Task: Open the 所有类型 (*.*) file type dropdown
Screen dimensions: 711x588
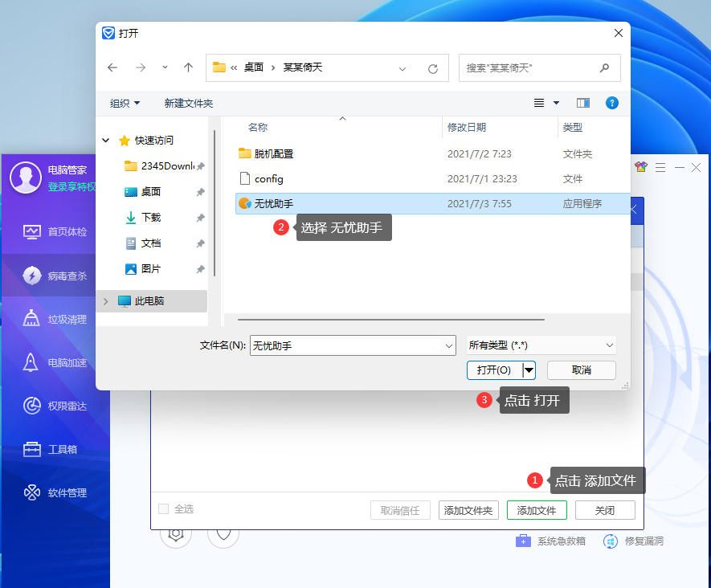Action: 541,345
